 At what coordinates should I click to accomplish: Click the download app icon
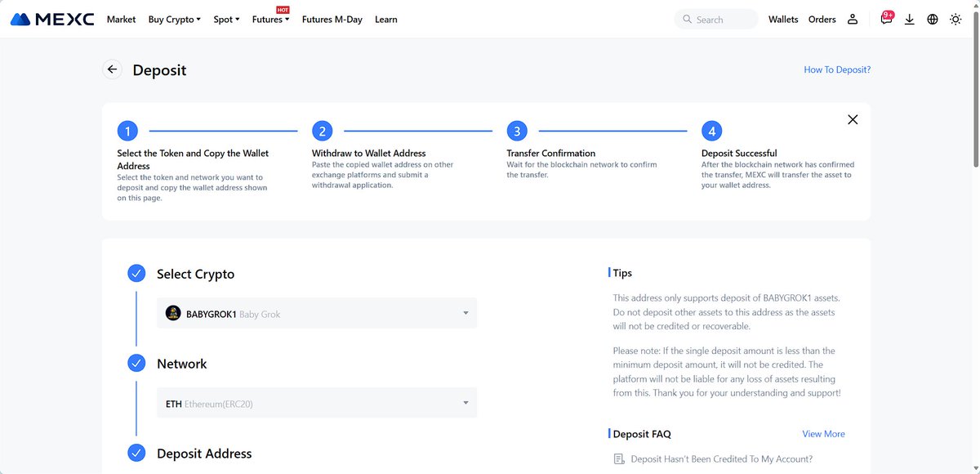[909, 20]
